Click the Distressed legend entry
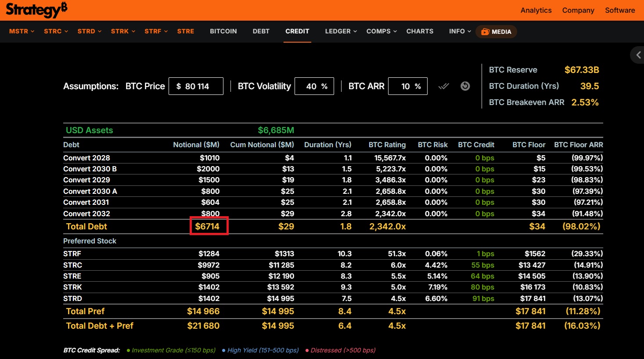The width and height of the screenshot is (644, 359). coord(340,350)
